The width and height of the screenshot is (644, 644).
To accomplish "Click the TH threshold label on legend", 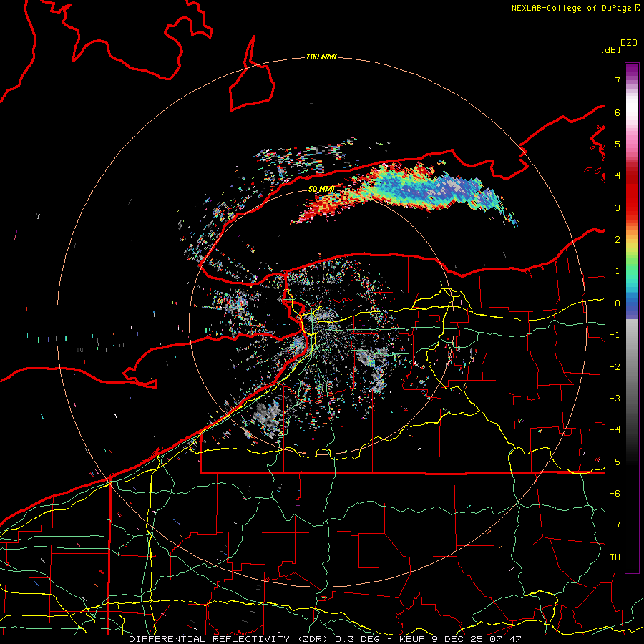I will (615, 557).
